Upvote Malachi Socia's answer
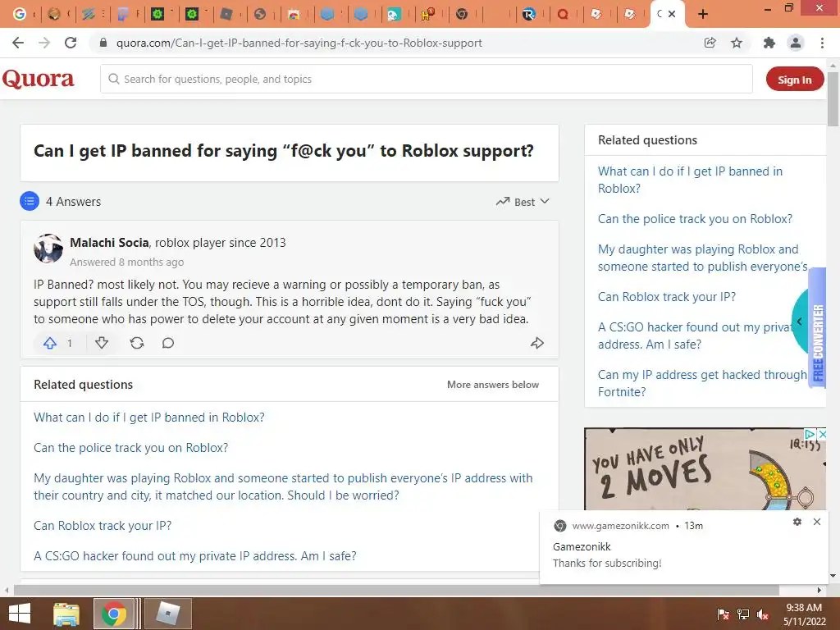The width and height of the screenshot is (840, 630). point(50,343)
